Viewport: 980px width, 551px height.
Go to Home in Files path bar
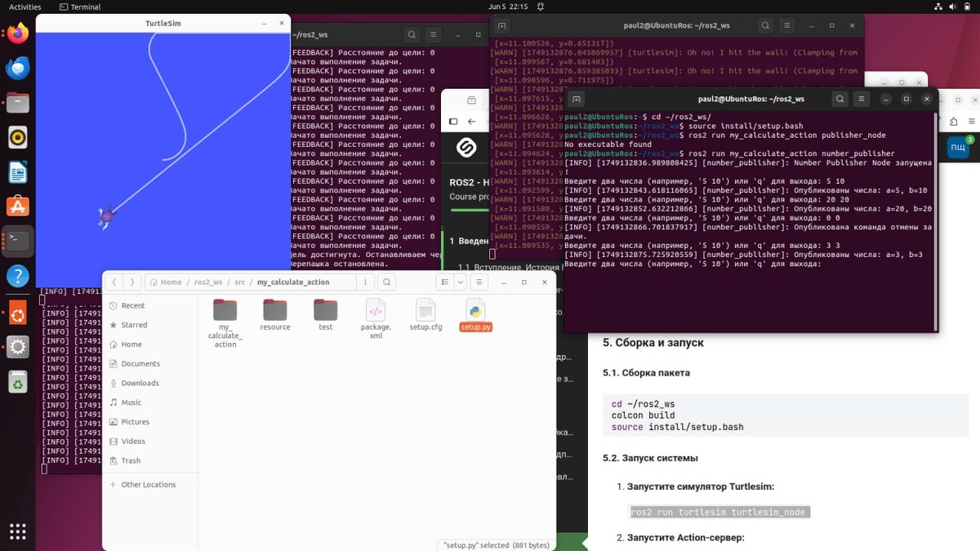166,282
